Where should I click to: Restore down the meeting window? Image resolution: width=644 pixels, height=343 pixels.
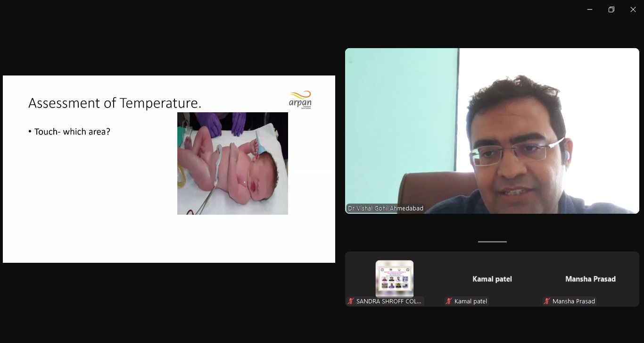point(611,9)
